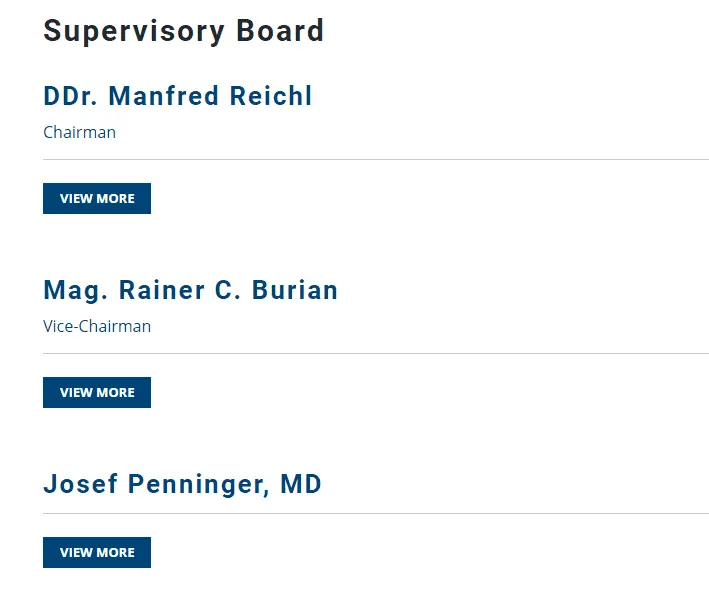
Task: Click the Vice-Chairman role label
Action: click(x=97, y=326)
